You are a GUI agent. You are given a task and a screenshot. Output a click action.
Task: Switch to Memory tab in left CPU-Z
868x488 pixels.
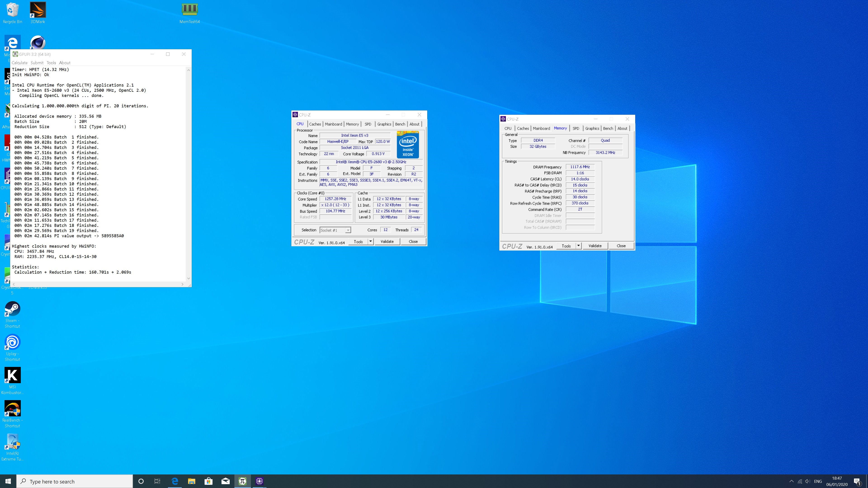click(352, 124)
